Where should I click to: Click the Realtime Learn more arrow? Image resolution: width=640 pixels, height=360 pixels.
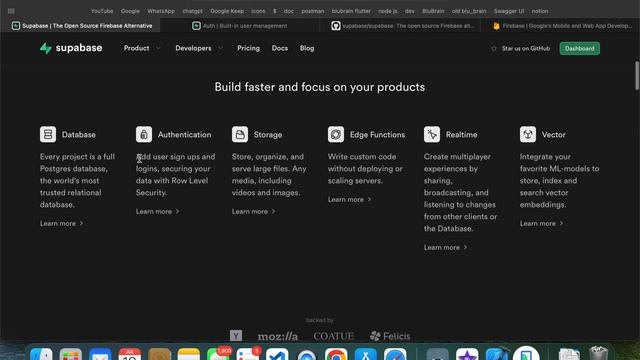click(x=465, y=247)
